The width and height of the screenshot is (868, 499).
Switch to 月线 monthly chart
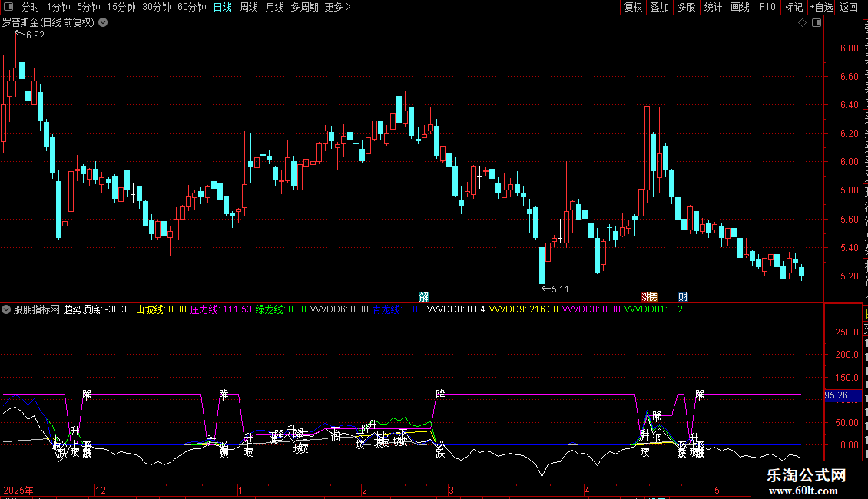274,7
